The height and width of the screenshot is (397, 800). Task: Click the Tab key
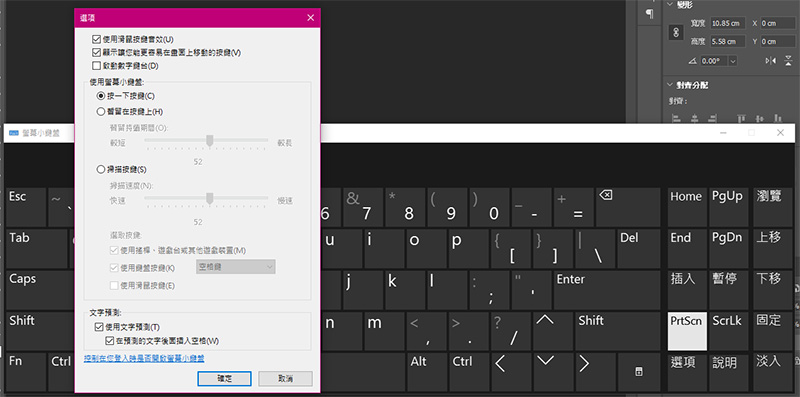click(x=37, y=249)
